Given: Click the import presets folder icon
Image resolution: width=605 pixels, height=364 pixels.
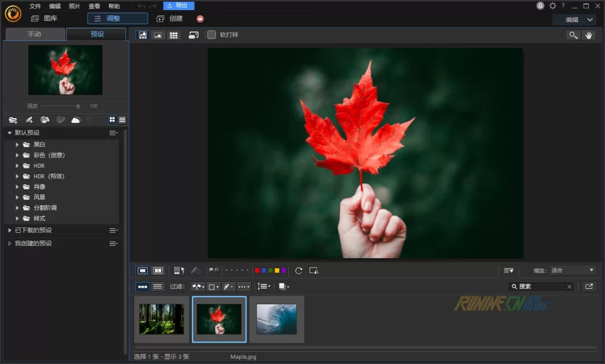Looking at the screenshot, I should coord(12,120).
